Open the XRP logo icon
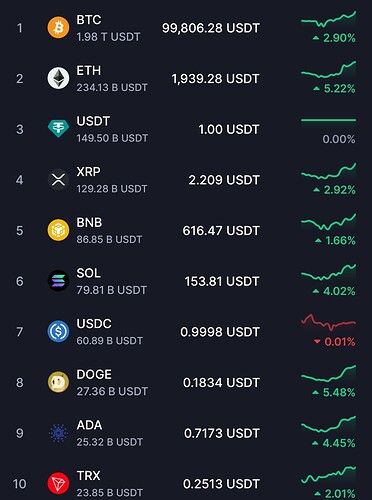This screenshot has width=372, height=500. 58,180
